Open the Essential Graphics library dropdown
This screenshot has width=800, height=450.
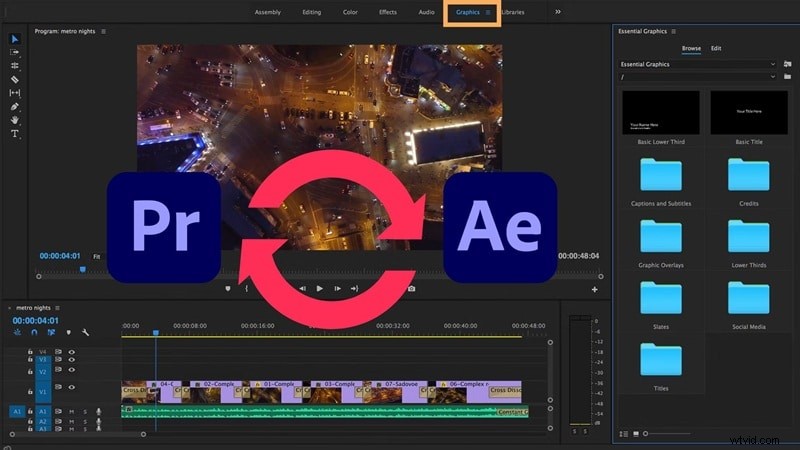tap(697, 64)
